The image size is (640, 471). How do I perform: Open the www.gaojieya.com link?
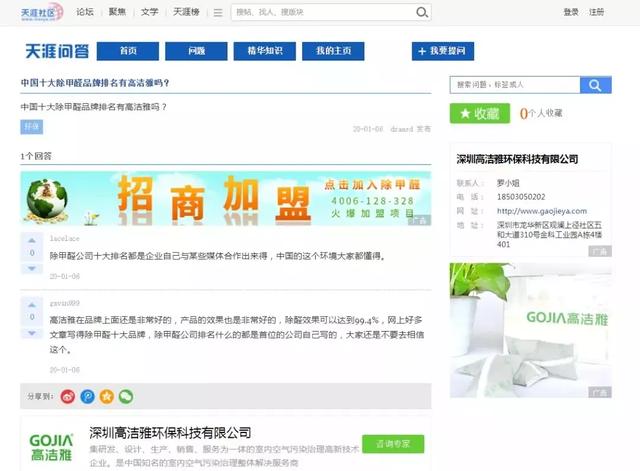coord(537,211)
